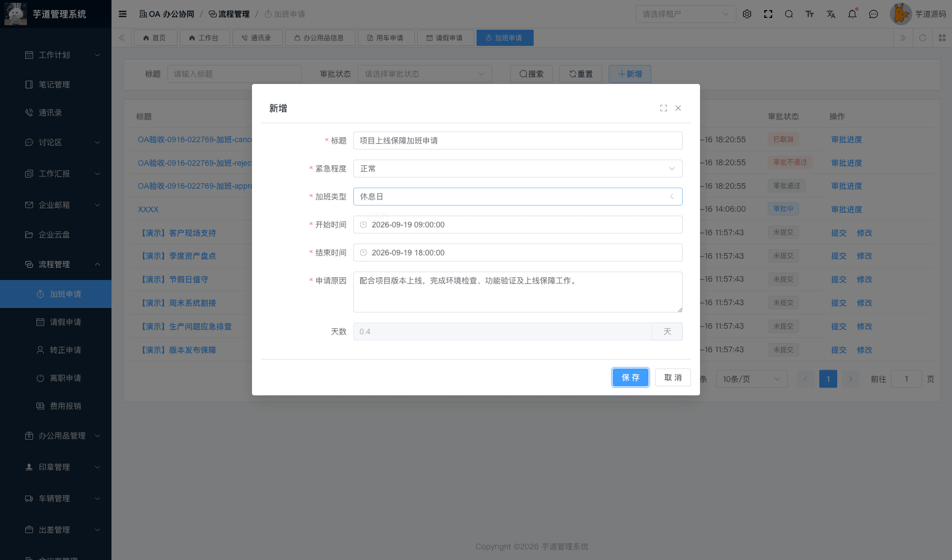Open the 请选择租户 tenant dropdown
Image resolution: width=952 pixels, height=560 pixels.
click(686, 14)
